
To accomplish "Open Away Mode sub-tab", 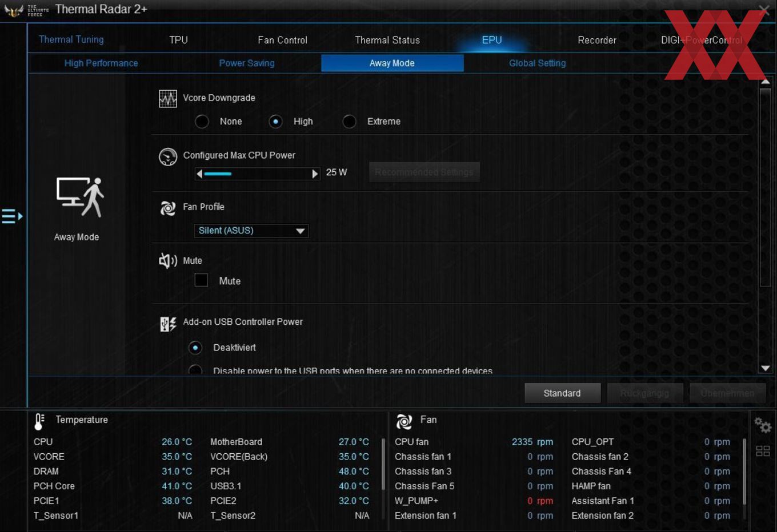I will (392, 63).
